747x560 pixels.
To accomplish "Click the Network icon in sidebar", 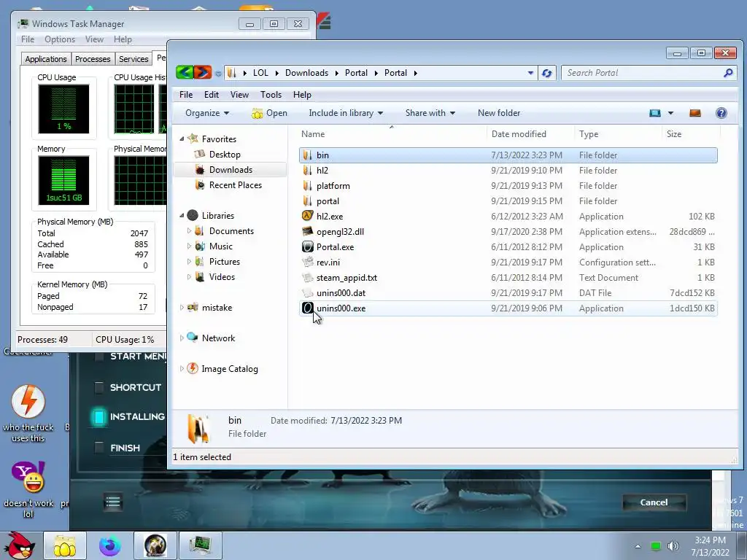I will pyautogui.click(x=193, y=338).
